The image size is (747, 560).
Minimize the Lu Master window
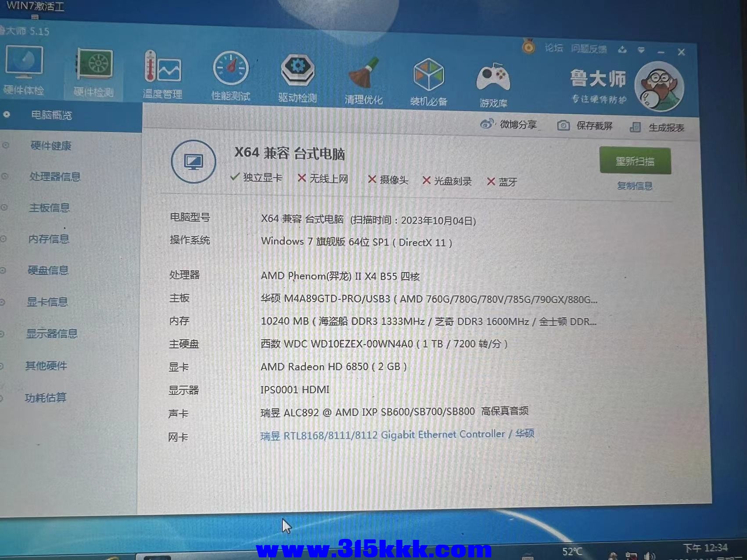(661, 51)
